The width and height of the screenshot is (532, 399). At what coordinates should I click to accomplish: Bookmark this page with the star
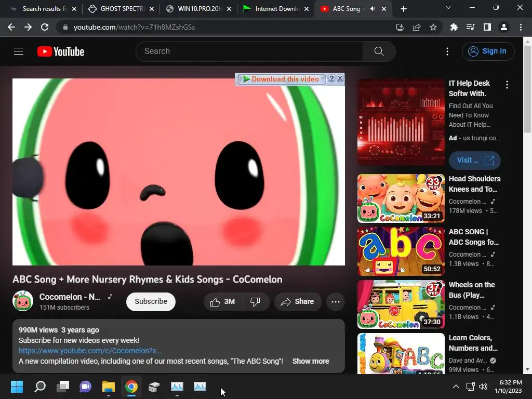click(x=433, y=27)
